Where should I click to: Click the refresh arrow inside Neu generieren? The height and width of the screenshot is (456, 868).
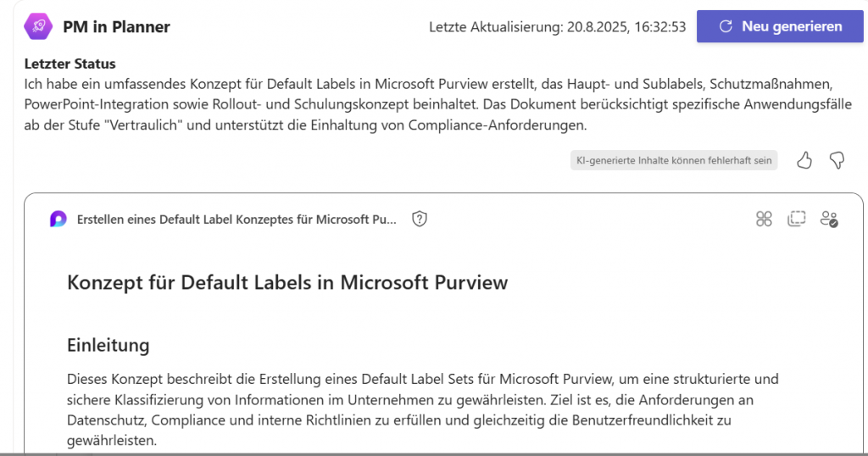pyautogui.click(x=726, y=26)
